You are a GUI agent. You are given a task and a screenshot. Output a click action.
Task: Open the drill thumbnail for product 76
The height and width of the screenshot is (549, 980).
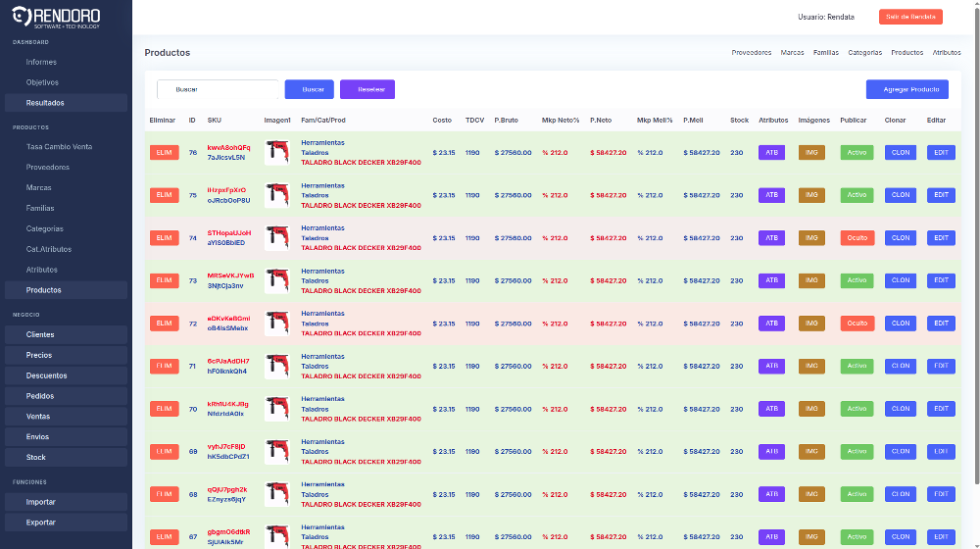(x=277, y=153)
